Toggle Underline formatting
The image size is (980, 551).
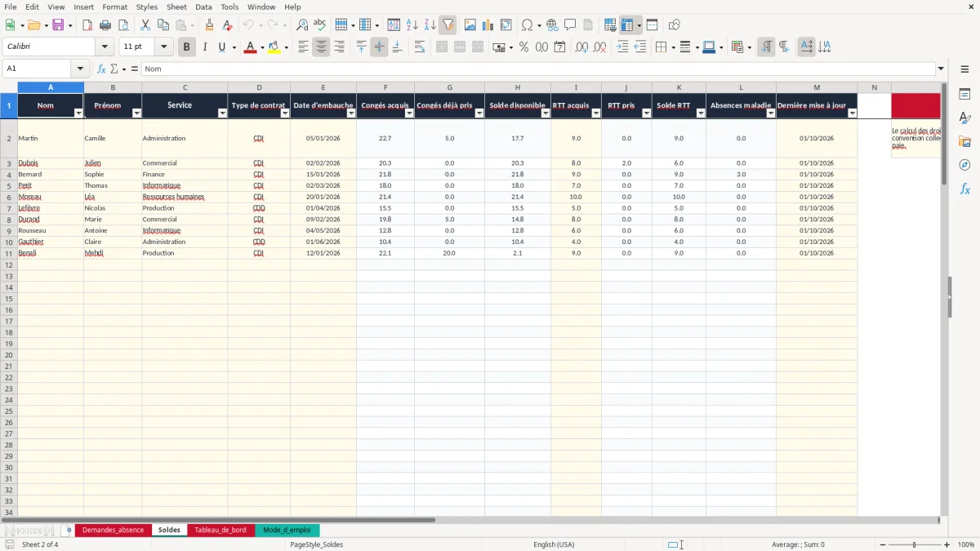click(221, 47)
